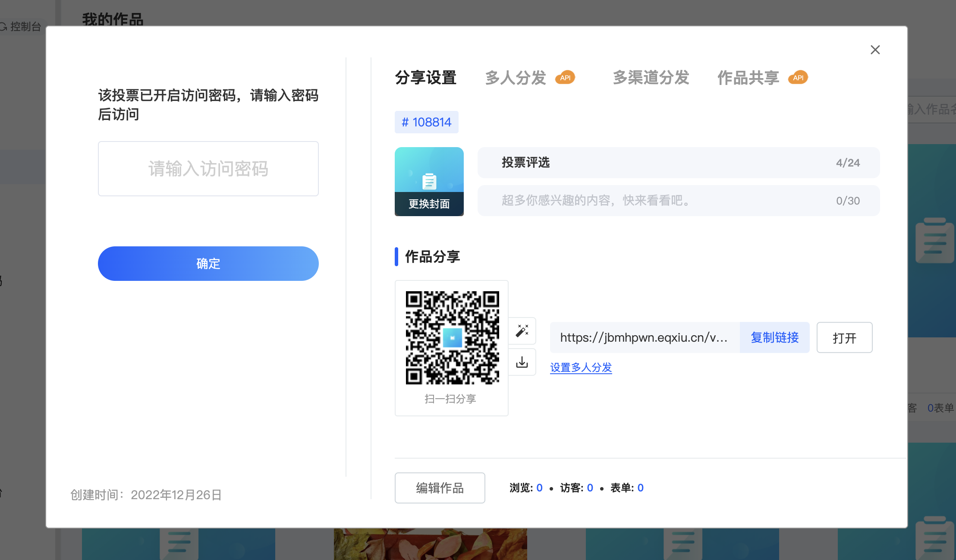Click the share QR code image

tap(452, 338)
